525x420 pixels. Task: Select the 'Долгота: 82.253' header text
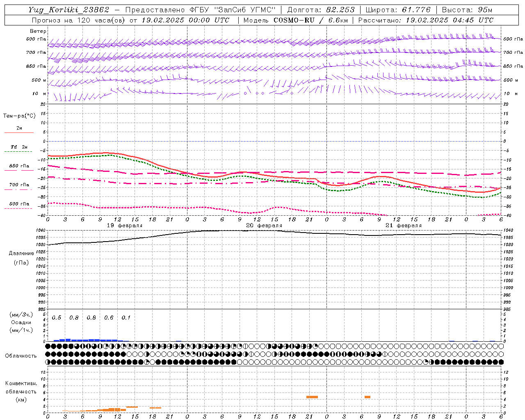pos(321,10)
